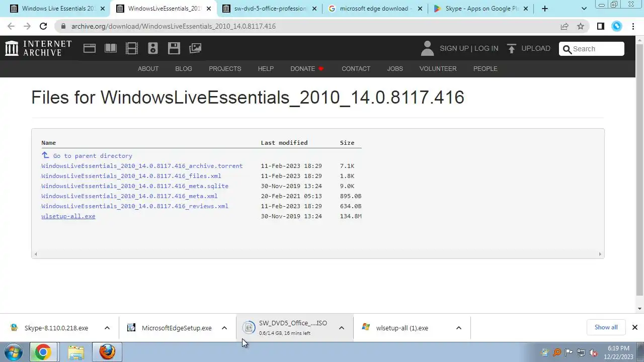Click the browser forward arrow
Screen dimensions: 644x362
click(27, 26)
